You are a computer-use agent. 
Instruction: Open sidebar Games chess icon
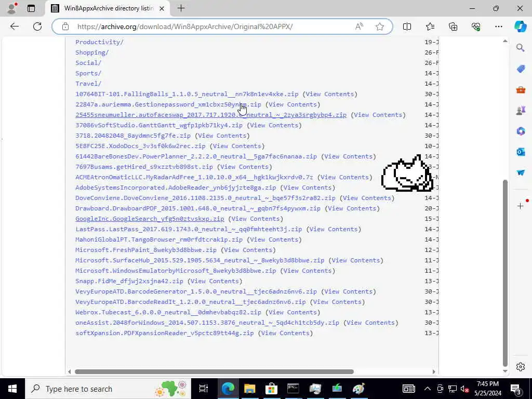click(521, 110)
